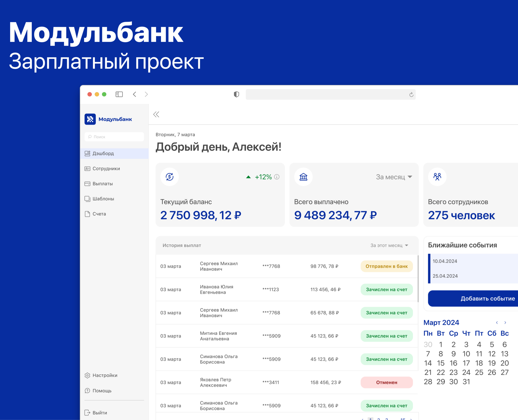The height and width of the screenshot is (420, 518).
Task: Click the people icon on employees card
Action: [x=437, y=177]
